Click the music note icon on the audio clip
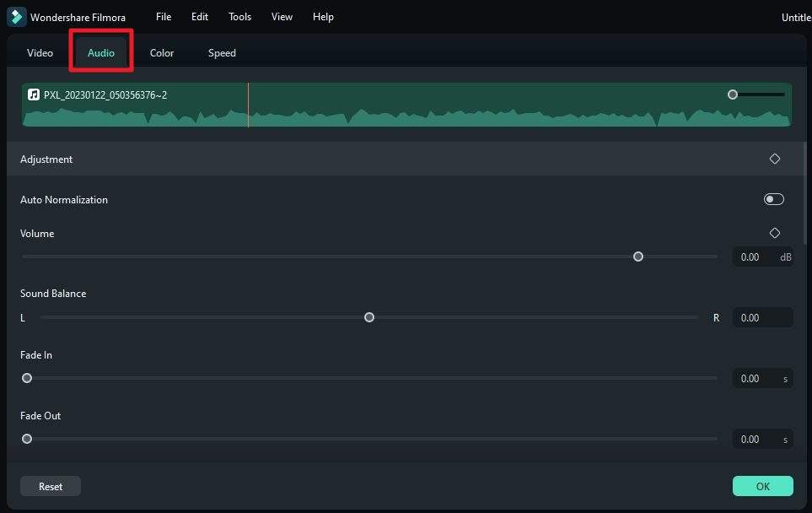This screenshot has height=513, width=812. (x=34, y=94)
